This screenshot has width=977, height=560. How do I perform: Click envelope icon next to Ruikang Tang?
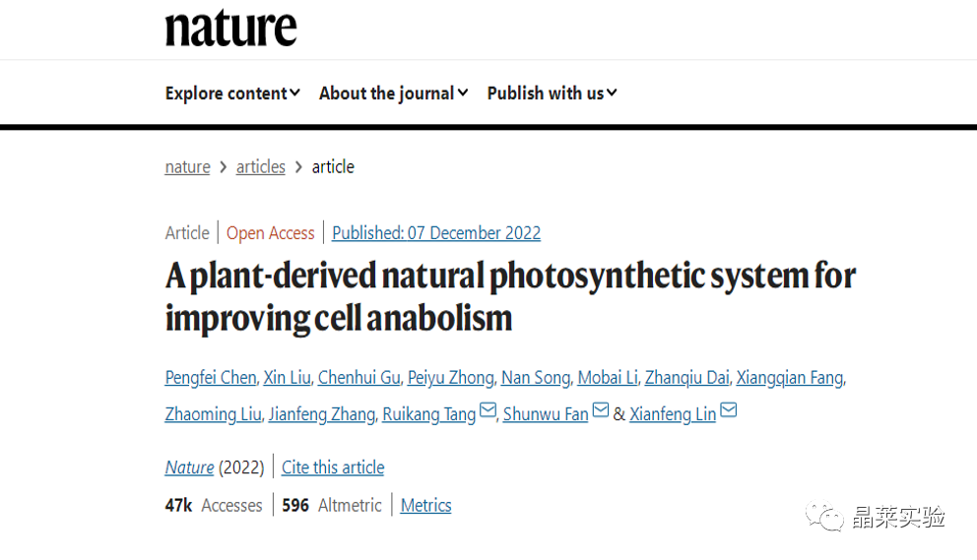(x=488, y=412)
